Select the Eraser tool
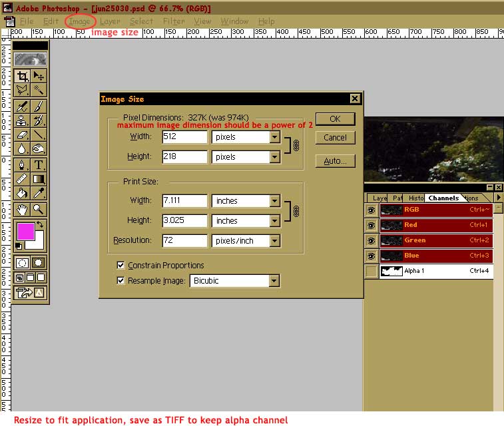 coord(22,135)
